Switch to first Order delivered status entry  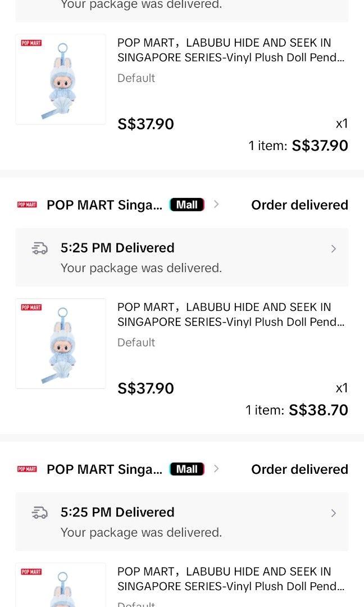tap(299, 205)
